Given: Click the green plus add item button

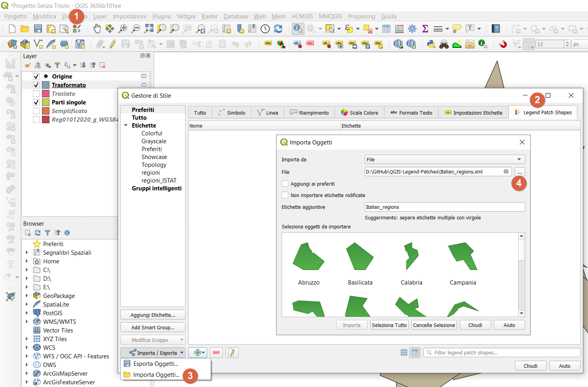Looking at the screenshot, I should [x=198, y=353].
